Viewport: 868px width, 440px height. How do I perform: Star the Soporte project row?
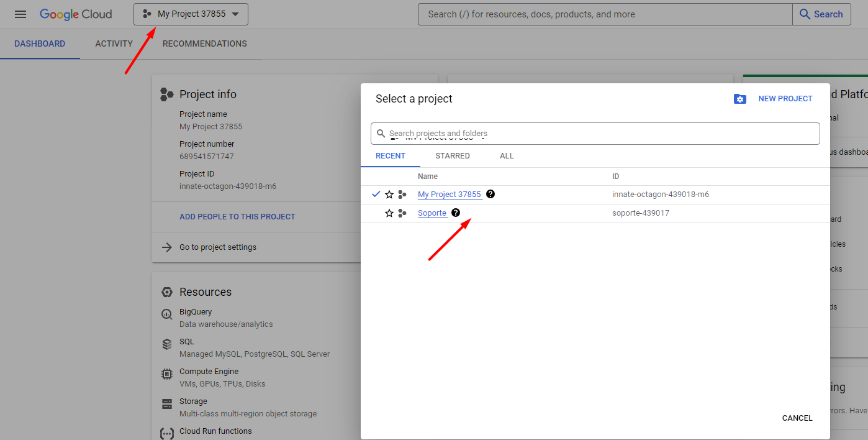coord(389,213)
